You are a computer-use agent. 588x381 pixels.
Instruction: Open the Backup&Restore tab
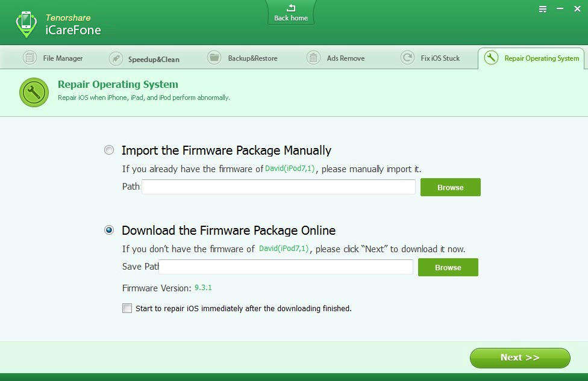242,58
